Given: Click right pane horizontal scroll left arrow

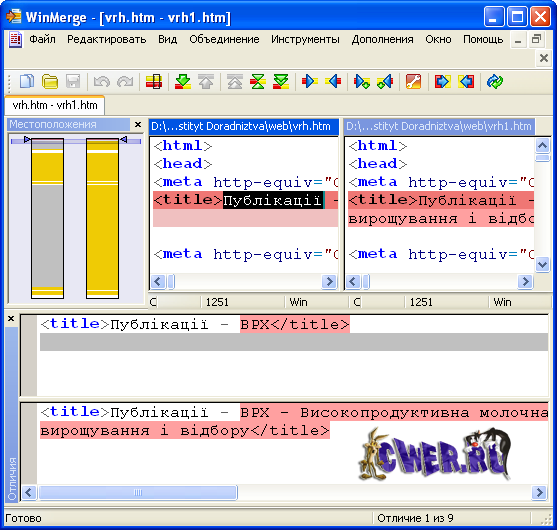Looking at the screenshot, I should click(353, 282).
